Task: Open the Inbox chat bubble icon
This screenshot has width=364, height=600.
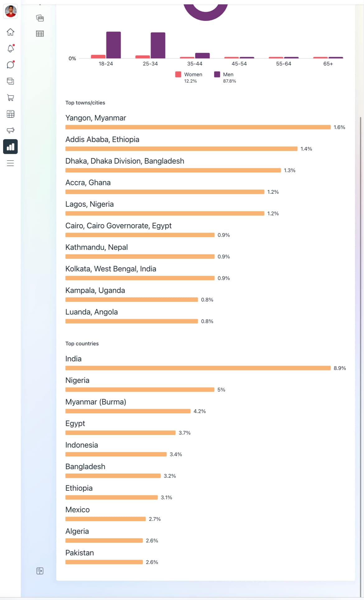Action: 10,65
